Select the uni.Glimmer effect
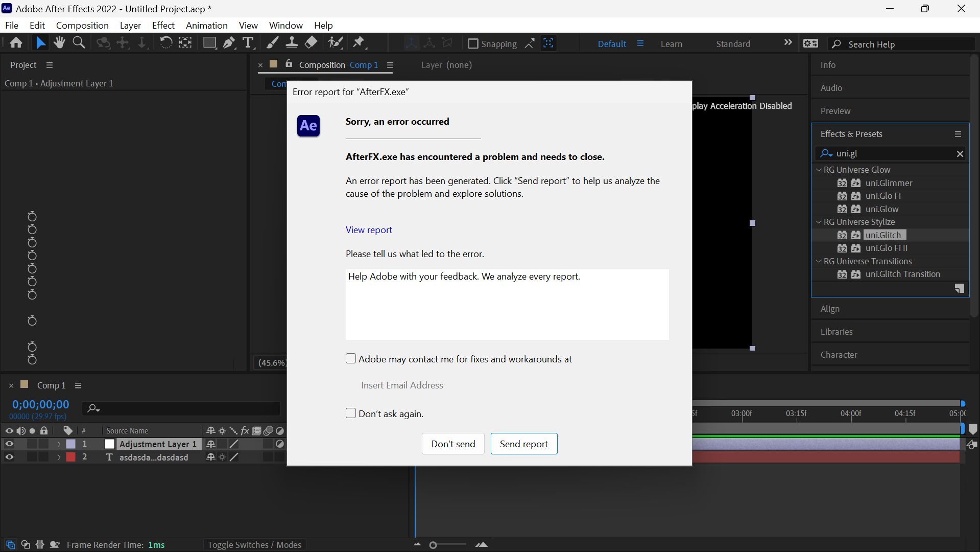This screenshot has width=980, height=552. 889,183
